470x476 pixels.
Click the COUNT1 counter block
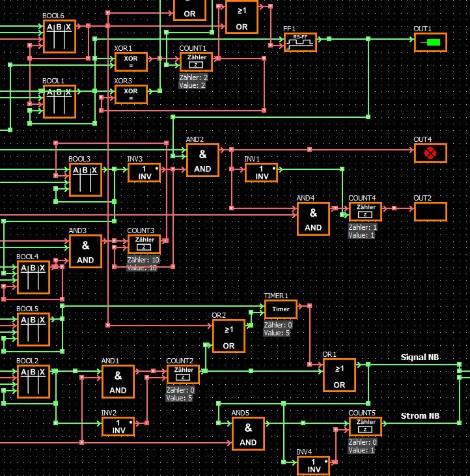[196, 62]
